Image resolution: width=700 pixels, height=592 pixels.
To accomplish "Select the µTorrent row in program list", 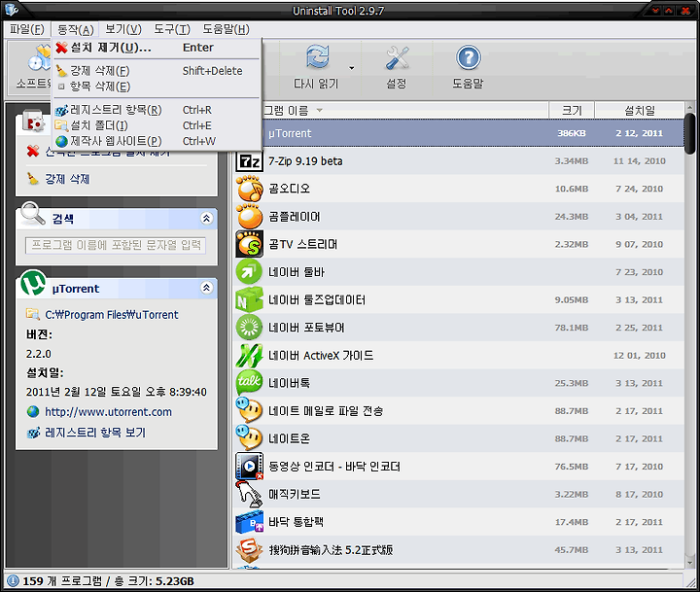I will (459, 133).
